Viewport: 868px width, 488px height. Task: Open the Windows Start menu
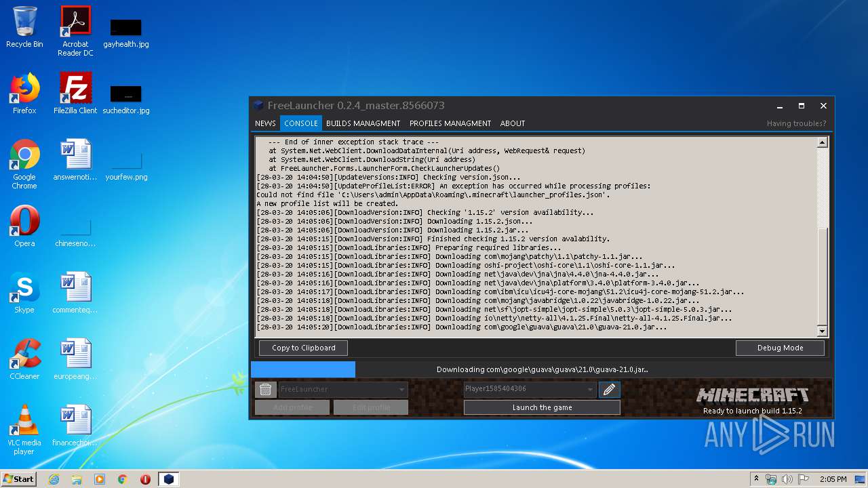(x=19, y=479)
